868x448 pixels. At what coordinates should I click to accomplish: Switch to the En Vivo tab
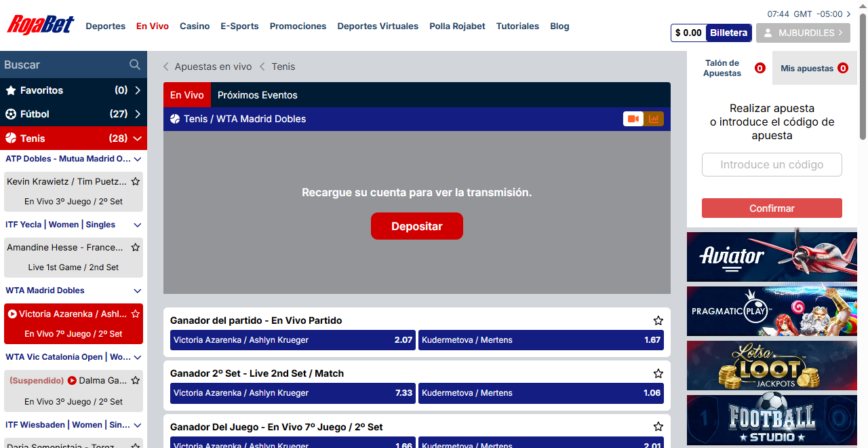tap(187, 95)
